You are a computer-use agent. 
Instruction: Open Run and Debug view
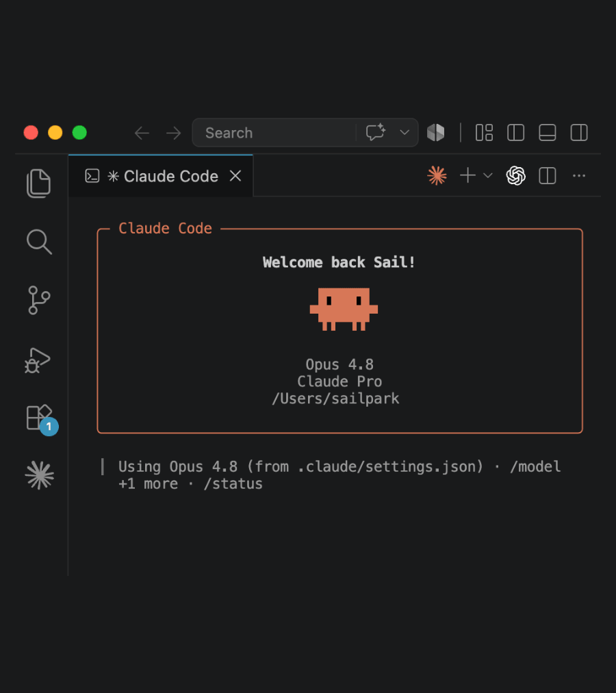coord(38,361)
